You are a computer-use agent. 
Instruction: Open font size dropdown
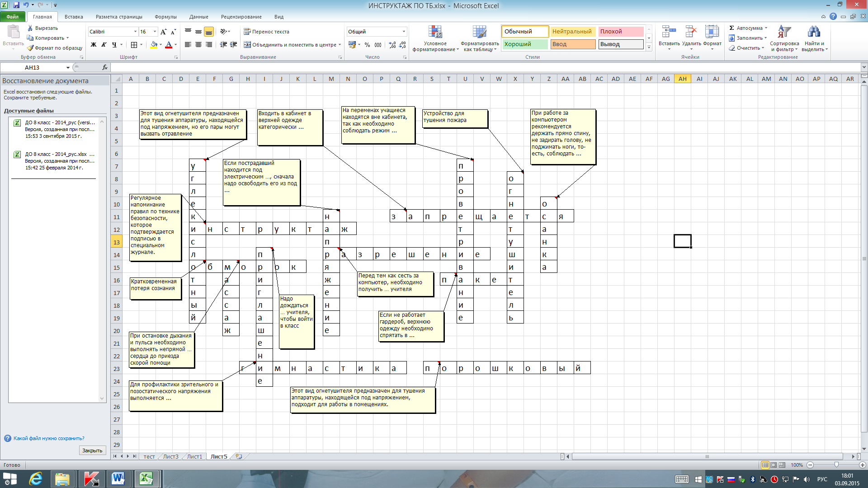155,32
